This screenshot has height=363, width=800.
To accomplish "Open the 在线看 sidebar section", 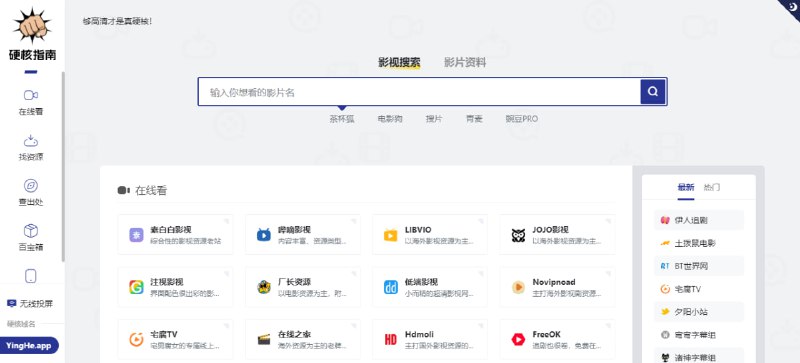I will click(x=31, y=102).
